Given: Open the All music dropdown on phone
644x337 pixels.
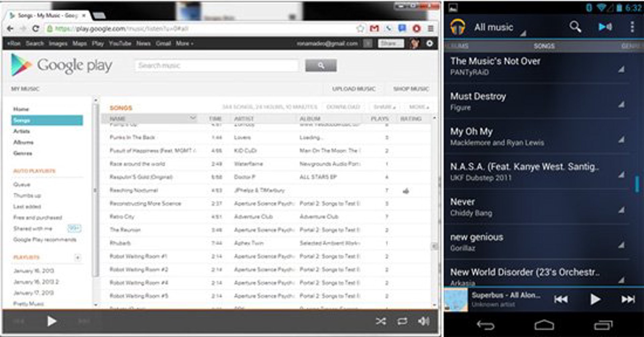Looking at the screenshot, I should [x=499, y=27].
